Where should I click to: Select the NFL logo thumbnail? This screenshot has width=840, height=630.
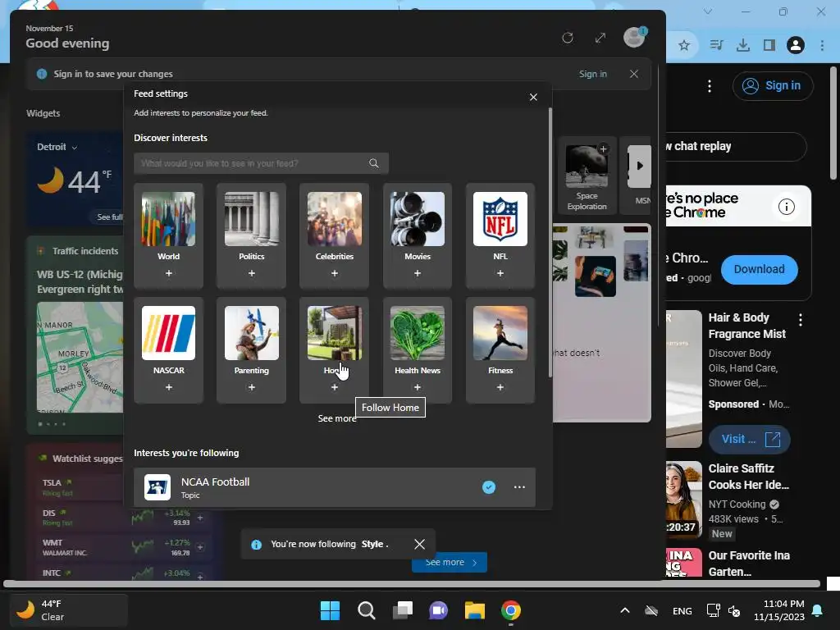500,219
